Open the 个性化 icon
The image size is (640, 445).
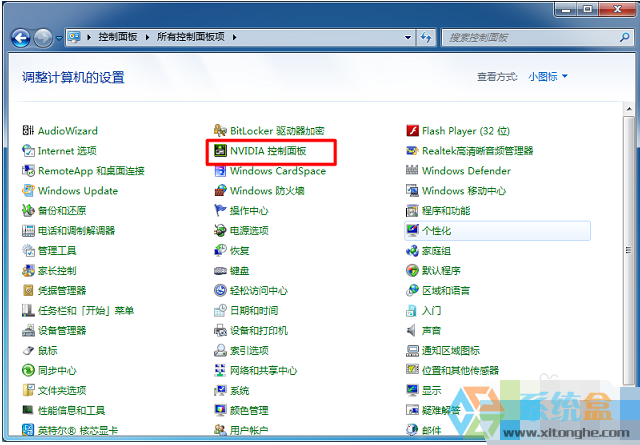pos(412,231)
